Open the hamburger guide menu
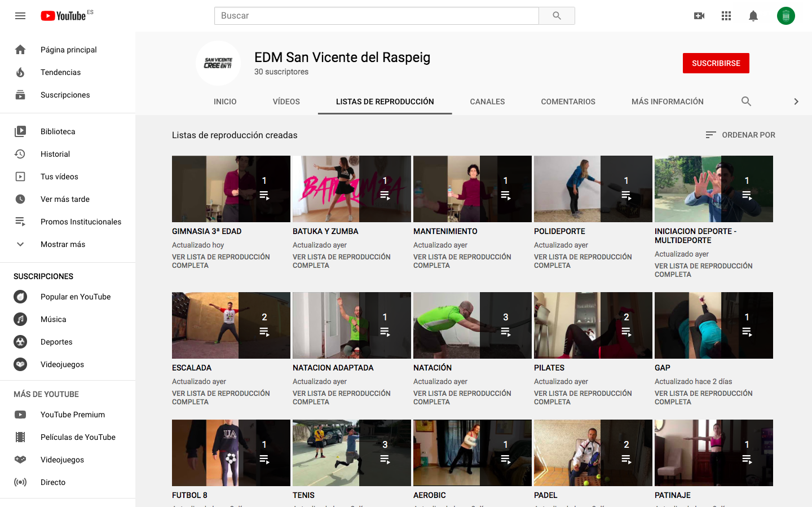 coord(20,16)
